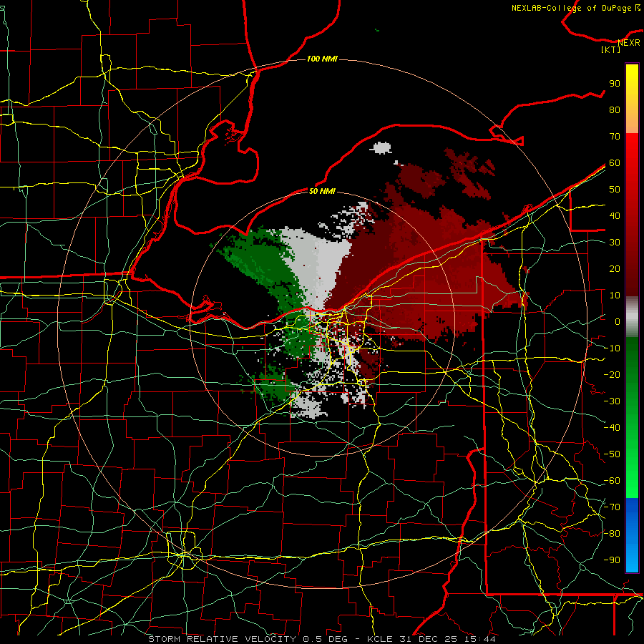Select the 40 value on the velocity scale
The image size is (644, 644).
615,215
